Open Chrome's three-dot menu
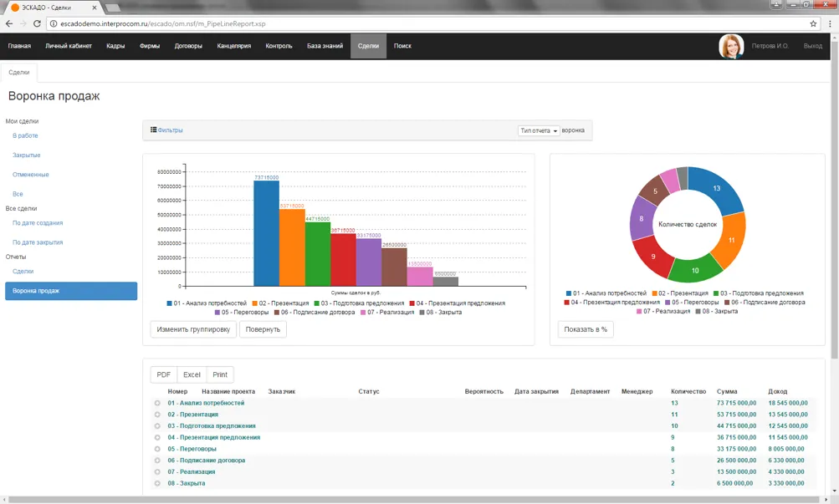The width and height of the screenshot is (839, 504). tap(830, 23)
